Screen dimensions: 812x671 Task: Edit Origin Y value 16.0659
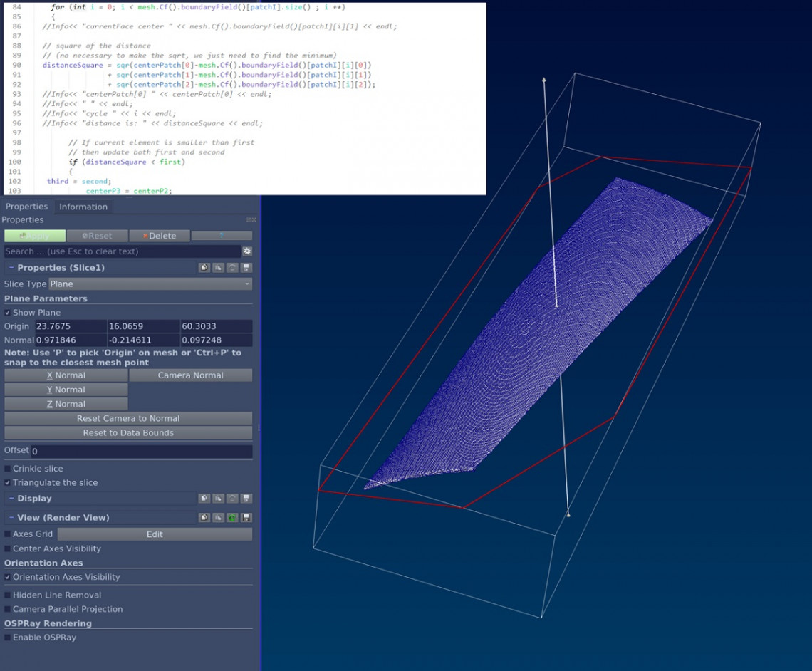click(x=143, y=326)
